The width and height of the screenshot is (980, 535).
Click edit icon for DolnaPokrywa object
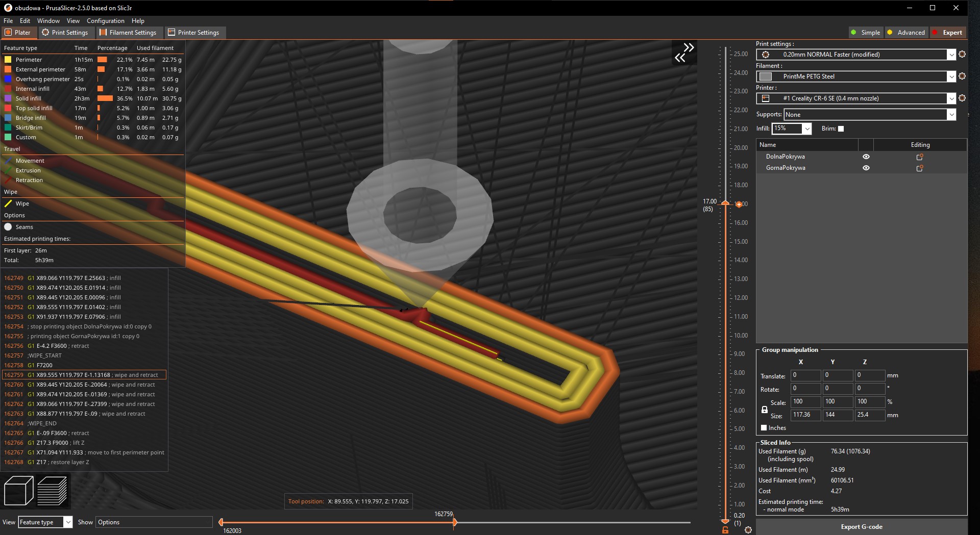point(920,157)
